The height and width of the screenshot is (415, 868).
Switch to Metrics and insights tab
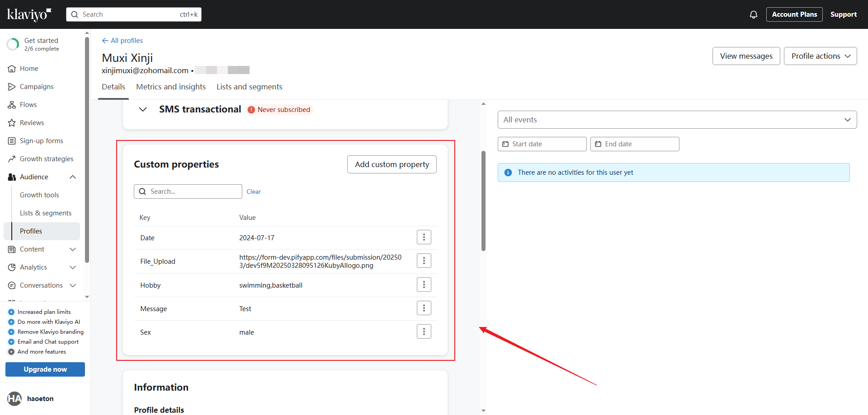(171, 87)
